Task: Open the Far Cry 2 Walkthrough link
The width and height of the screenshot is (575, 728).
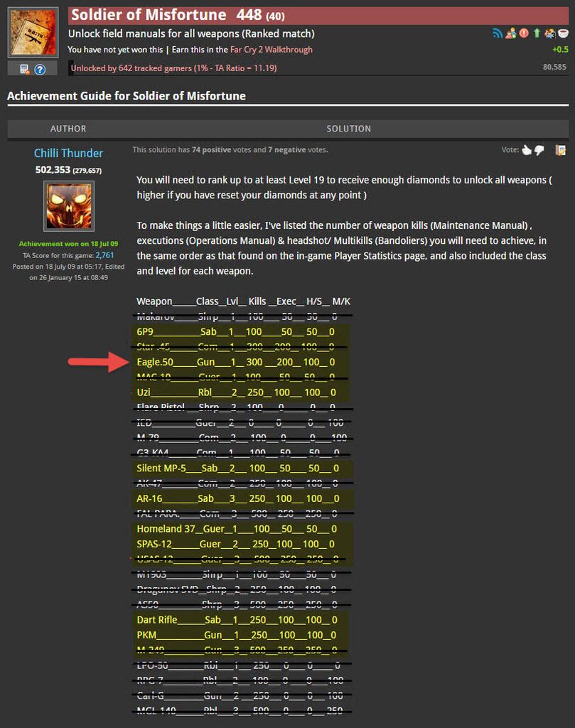Action: [x=271, y=50]
